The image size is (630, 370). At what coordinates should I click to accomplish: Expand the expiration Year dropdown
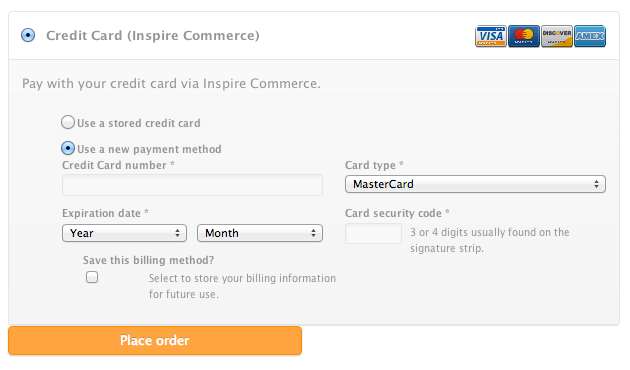coord(124,233)
